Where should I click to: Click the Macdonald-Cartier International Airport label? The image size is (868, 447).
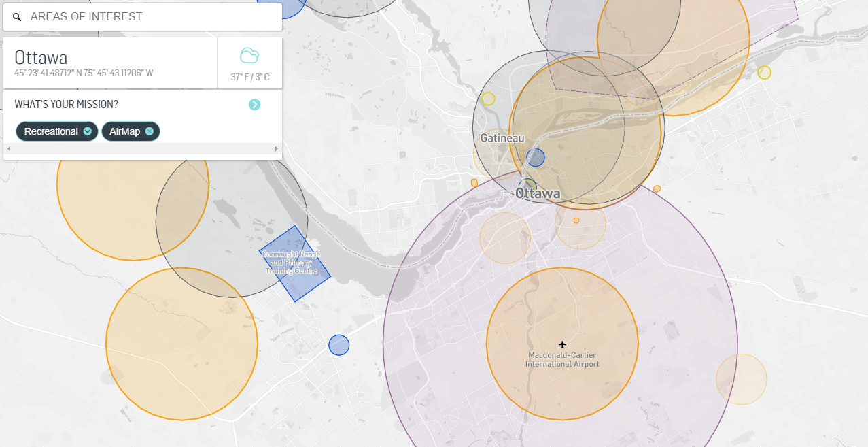tap(562, 359)
